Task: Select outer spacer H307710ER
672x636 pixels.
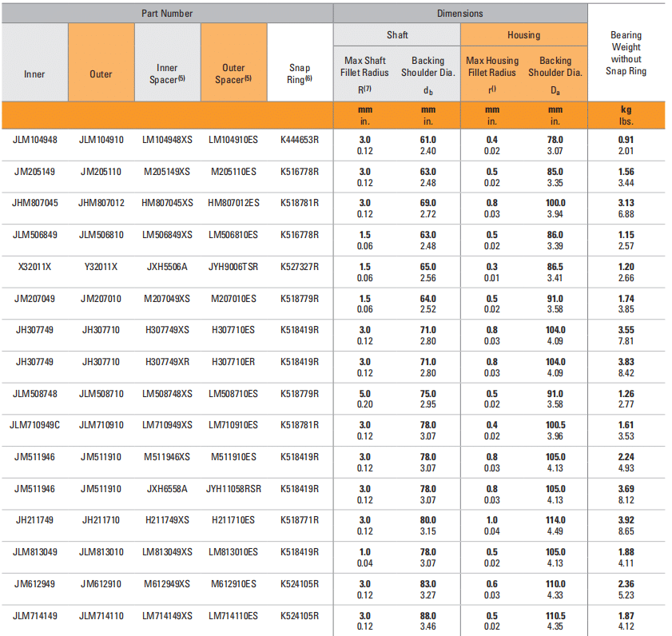Action: click(233, 362)
